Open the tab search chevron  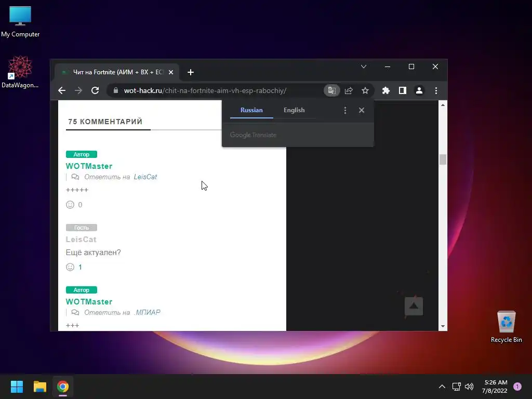coord(364,66)
